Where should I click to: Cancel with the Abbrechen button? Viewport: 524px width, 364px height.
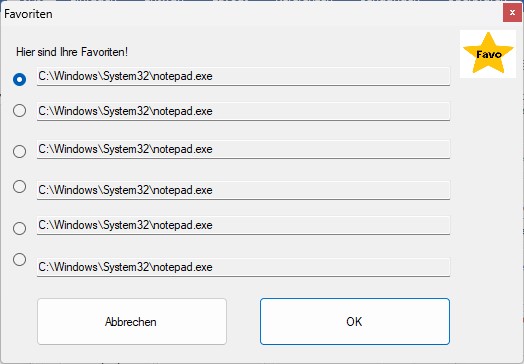click(x=132, y=322)
